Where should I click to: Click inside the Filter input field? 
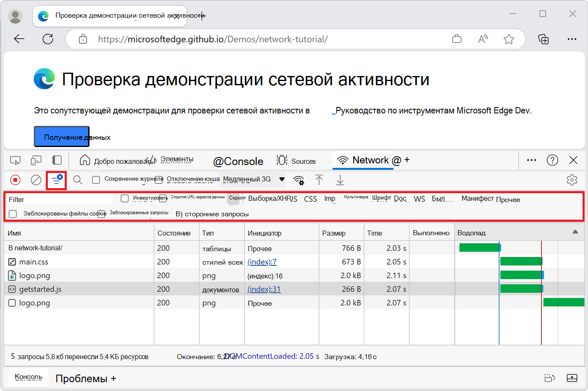[59, 198]
